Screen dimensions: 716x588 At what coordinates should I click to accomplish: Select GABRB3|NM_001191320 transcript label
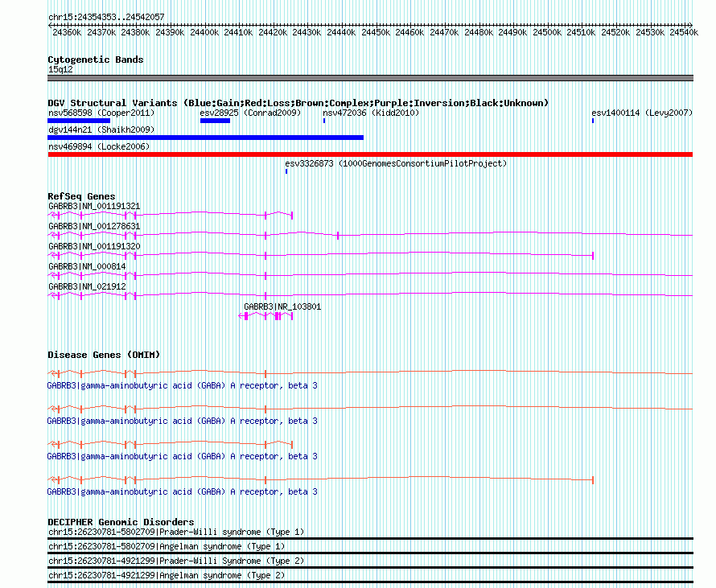coord(94,246)
